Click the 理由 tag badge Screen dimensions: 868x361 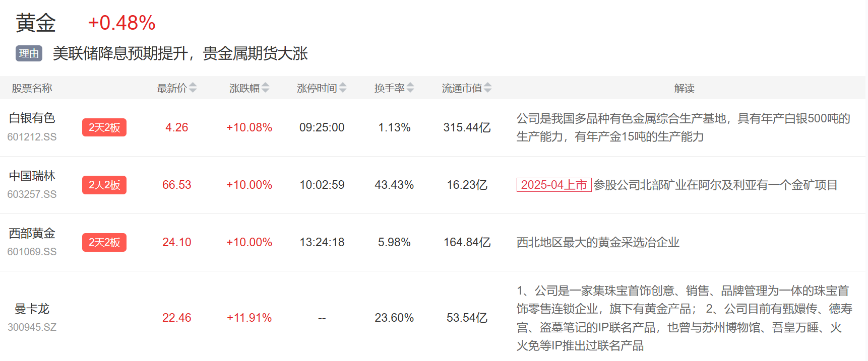(x=29, y=53)
